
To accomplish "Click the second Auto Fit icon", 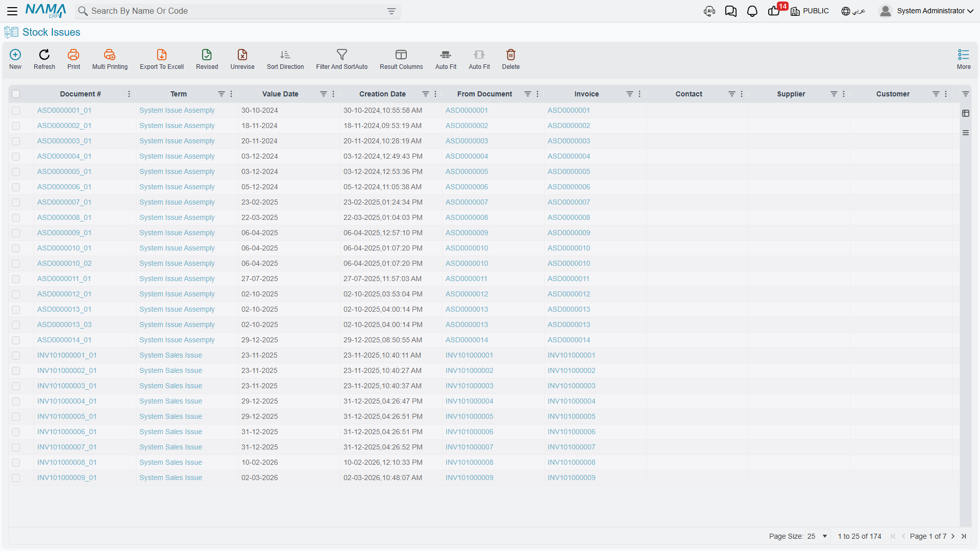I will coord(479,55).
